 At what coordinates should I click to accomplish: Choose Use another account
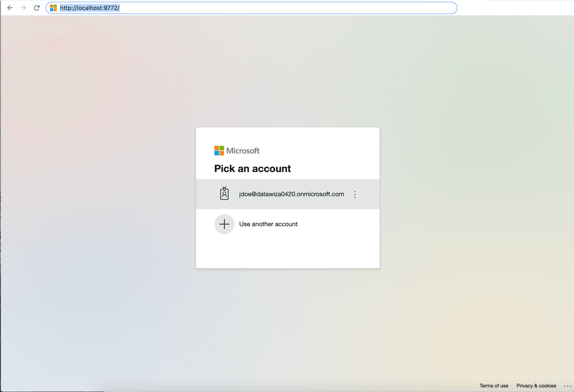pos(288,224)
